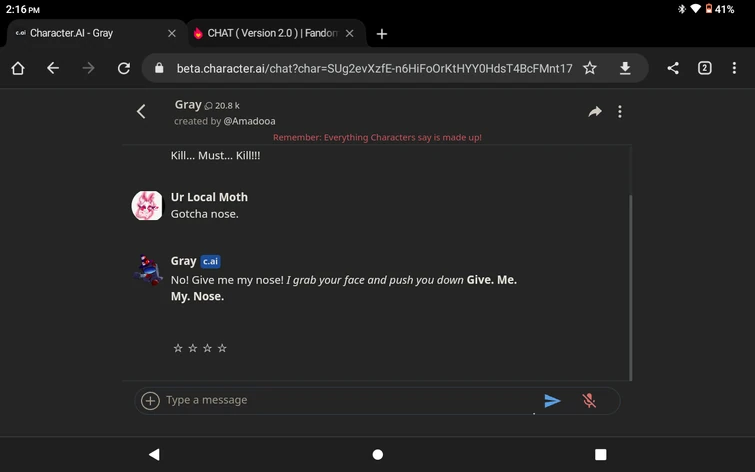Rate Gray's reply with first star
The image size is (755, 472).
click(x=178, y=348)
